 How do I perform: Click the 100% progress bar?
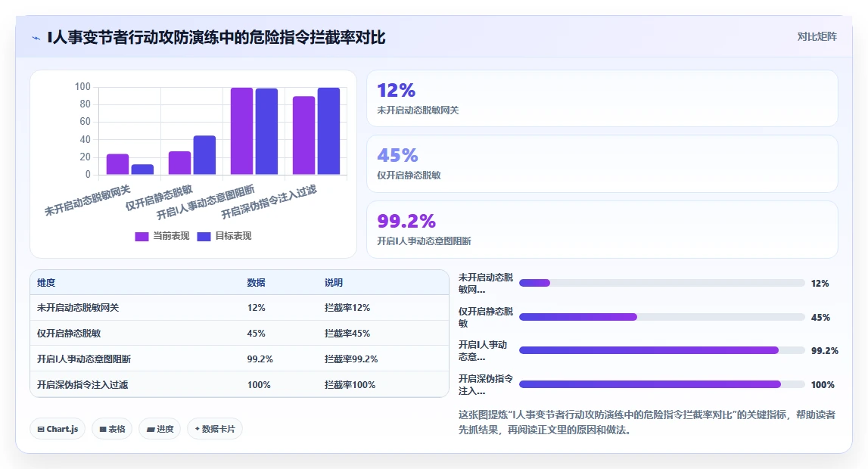[x=661, y=384]
